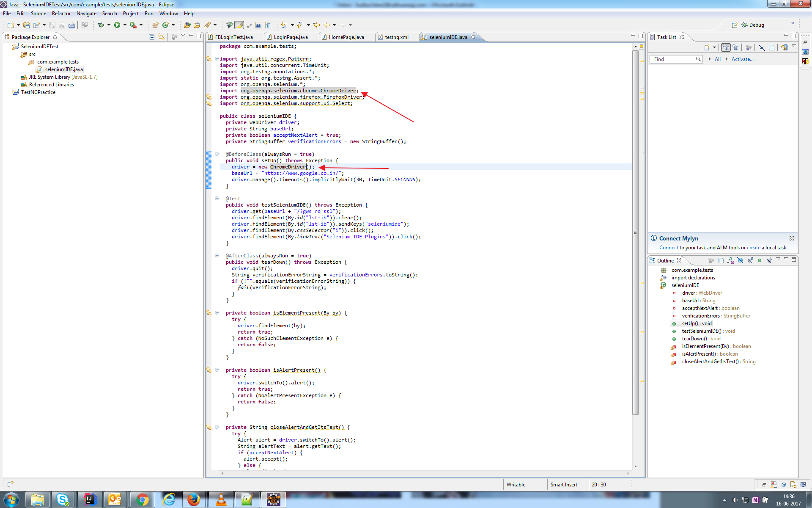Click the Debug bug icon in toolbar

(101, 25)
